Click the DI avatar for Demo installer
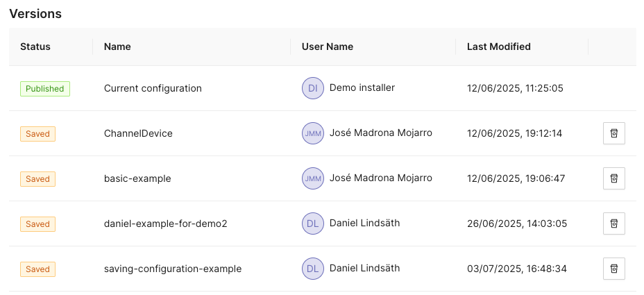This screenshot has width=644, height=295. [x=313, y=88]
